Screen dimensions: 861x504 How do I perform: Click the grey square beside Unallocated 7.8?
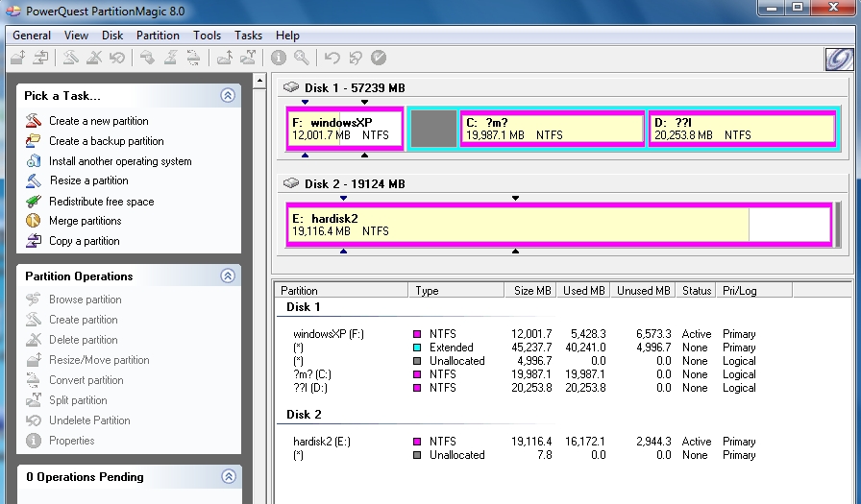(417, 455)
